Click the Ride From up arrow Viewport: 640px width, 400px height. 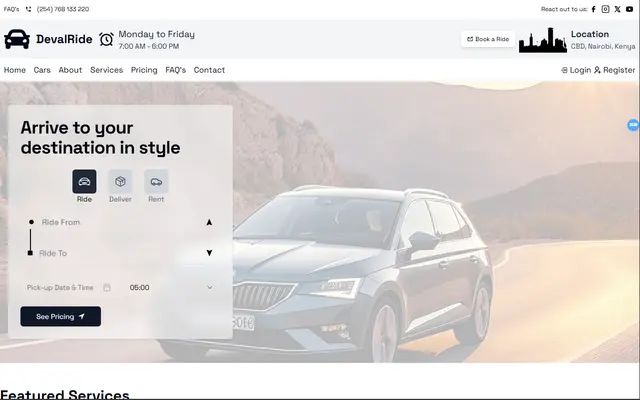tap(209, 222)
